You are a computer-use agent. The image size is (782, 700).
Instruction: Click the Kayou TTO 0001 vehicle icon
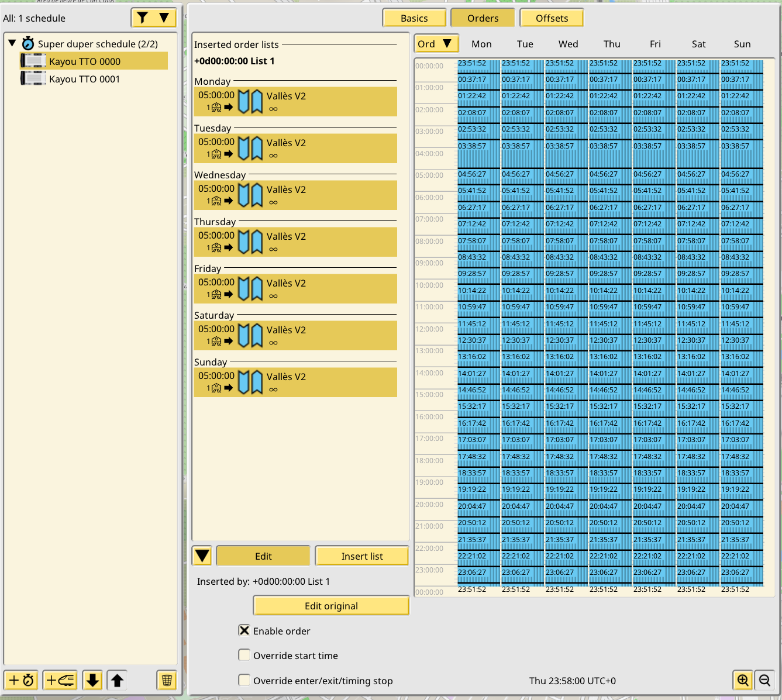pyautogui.click(x=33, y=79)
